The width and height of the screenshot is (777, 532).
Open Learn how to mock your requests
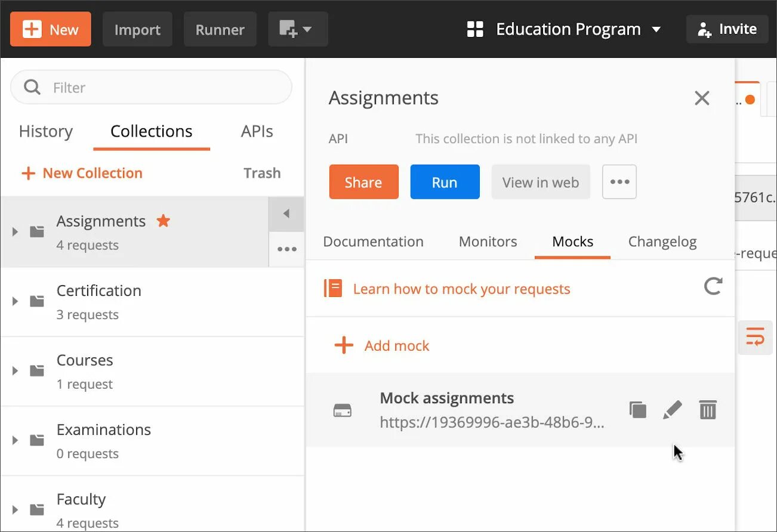[461, 289]
